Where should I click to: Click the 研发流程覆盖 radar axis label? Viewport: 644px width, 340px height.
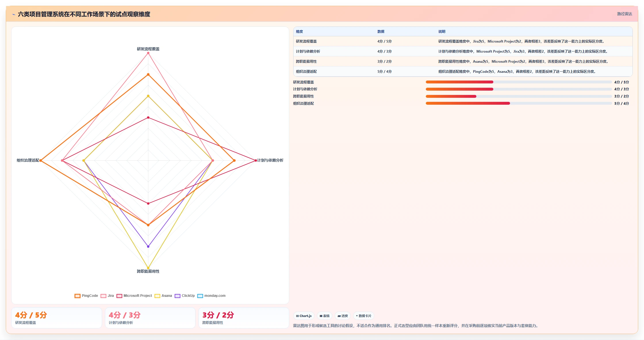tap(148, 49)
